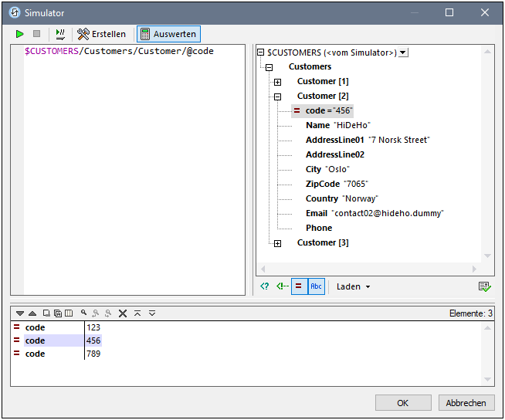
Task: Collapse the Customer [2] node
Action: click(x=278, y=97)
